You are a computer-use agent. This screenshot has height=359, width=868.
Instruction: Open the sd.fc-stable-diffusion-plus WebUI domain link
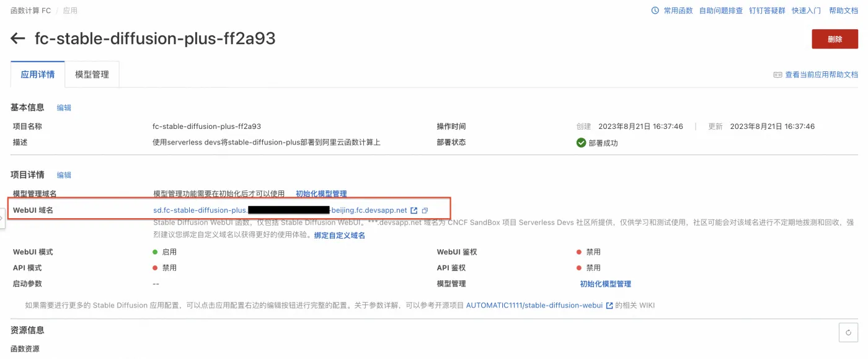(x=280, y=211)
